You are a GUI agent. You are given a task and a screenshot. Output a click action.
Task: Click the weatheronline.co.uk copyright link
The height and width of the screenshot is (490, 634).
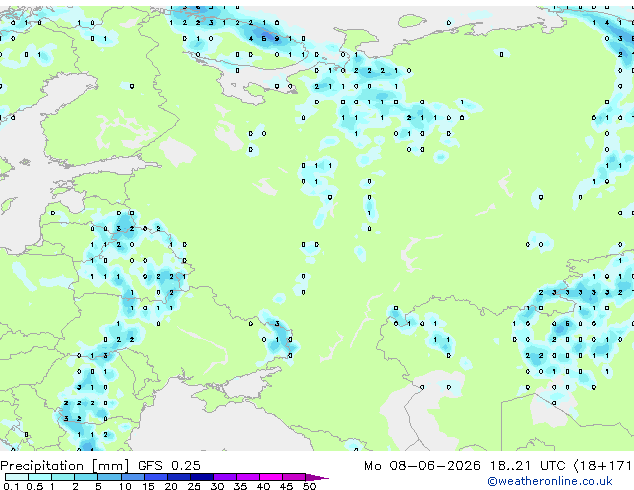click(550, 481)
